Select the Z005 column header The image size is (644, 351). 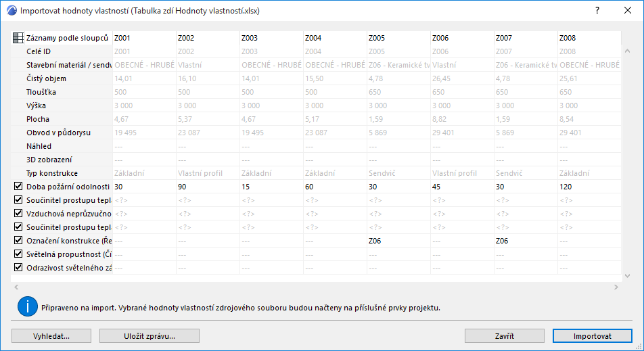coord(399,38)
